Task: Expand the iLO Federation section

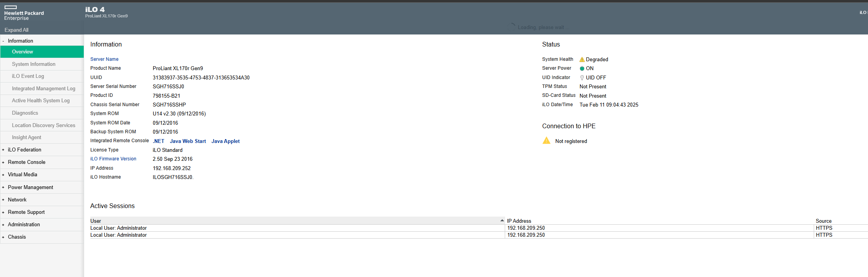Action: pos(3,150)
